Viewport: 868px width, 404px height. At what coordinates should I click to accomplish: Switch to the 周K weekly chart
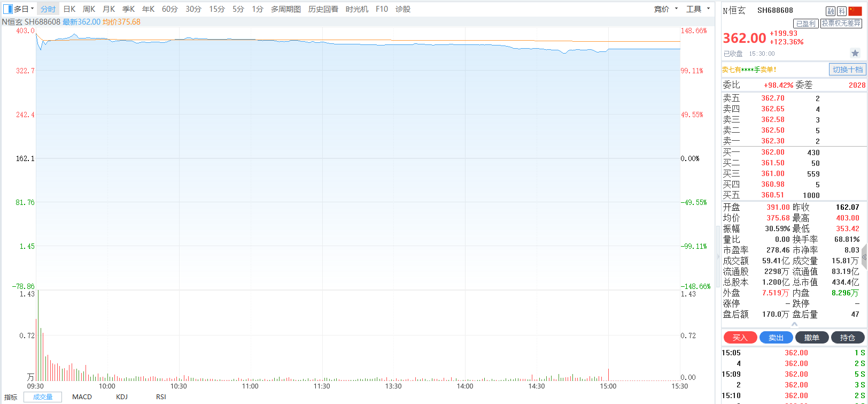pyautogui.click(x=89, y=9)
